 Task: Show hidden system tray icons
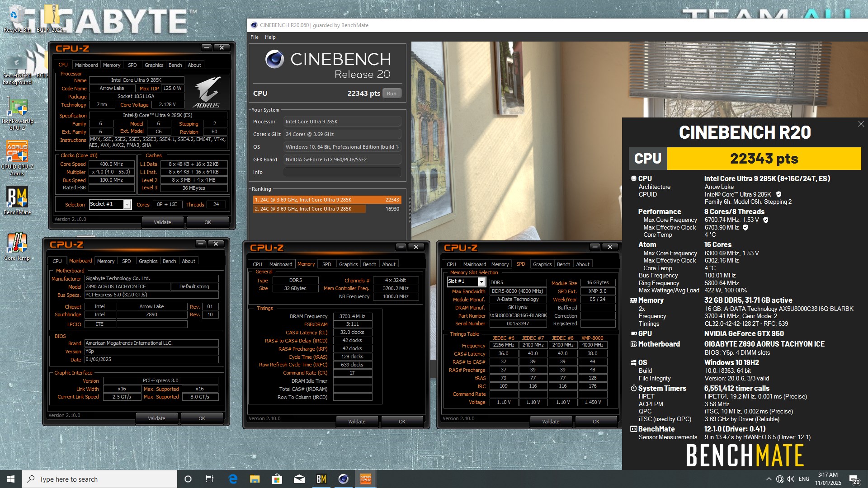coord(769,479)
